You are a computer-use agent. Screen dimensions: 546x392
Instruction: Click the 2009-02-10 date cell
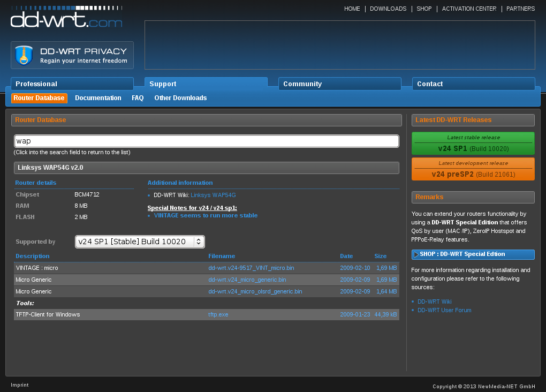click(x=355, y=268)
